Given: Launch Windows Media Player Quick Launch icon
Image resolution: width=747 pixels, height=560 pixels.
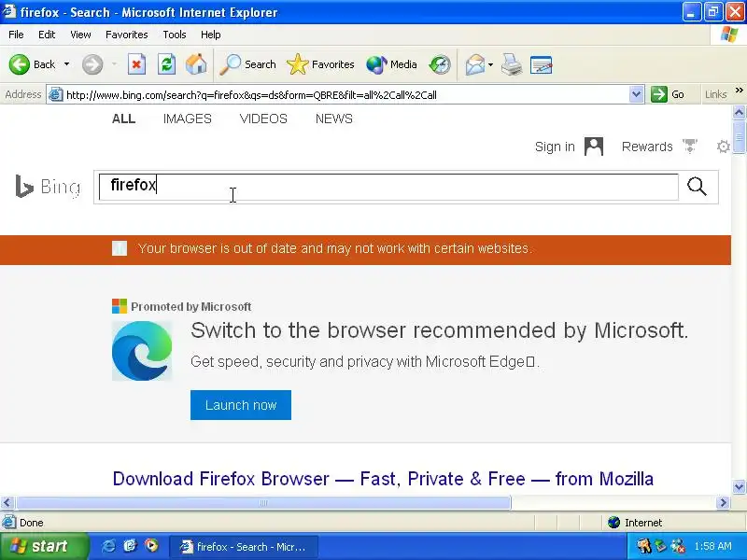Looking at the screenshot, I should pyautogui.click(x=151, y=546).
